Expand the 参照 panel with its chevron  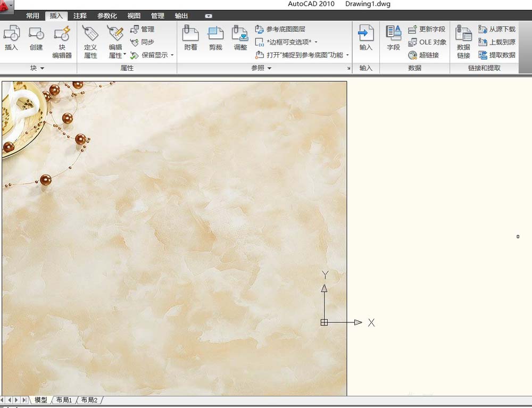click(x=269, y=68)
